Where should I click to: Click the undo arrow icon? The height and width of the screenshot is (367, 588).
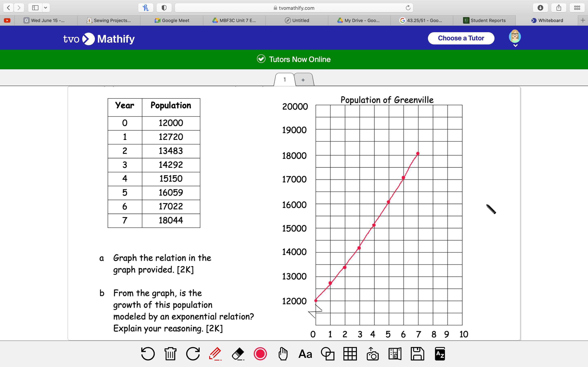(148, 354)
